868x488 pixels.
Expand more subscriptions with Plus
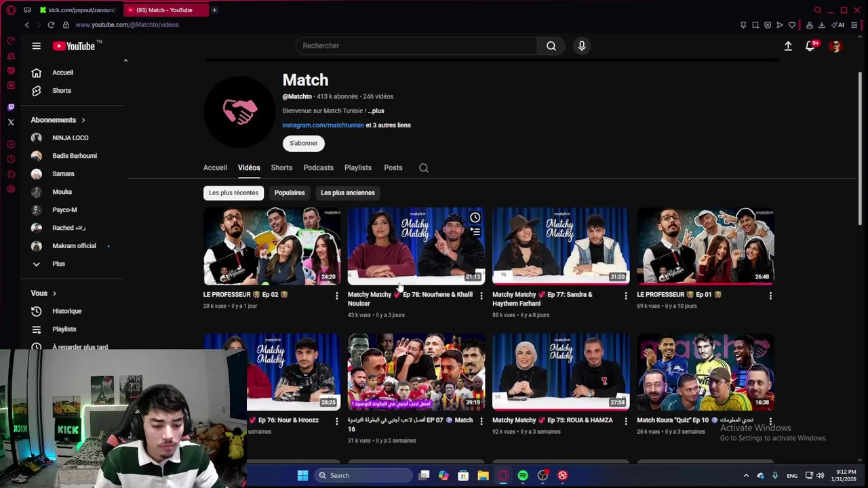[59, 264]
